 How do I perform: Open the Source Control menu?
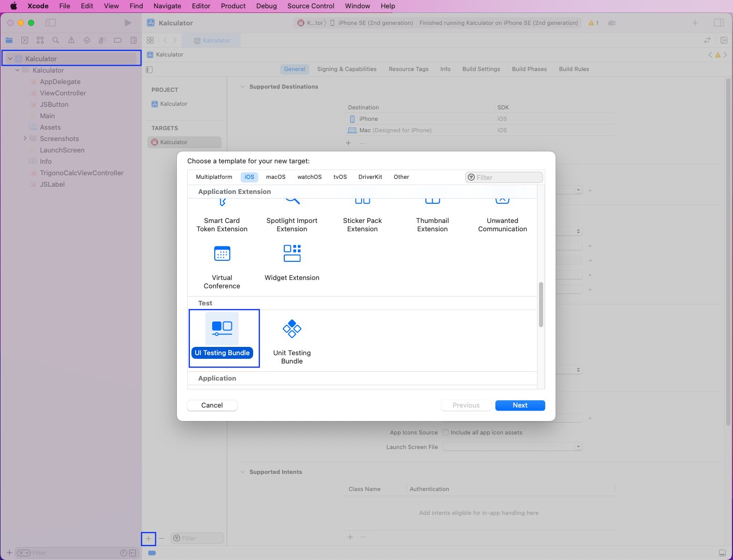tap(311, 6)
